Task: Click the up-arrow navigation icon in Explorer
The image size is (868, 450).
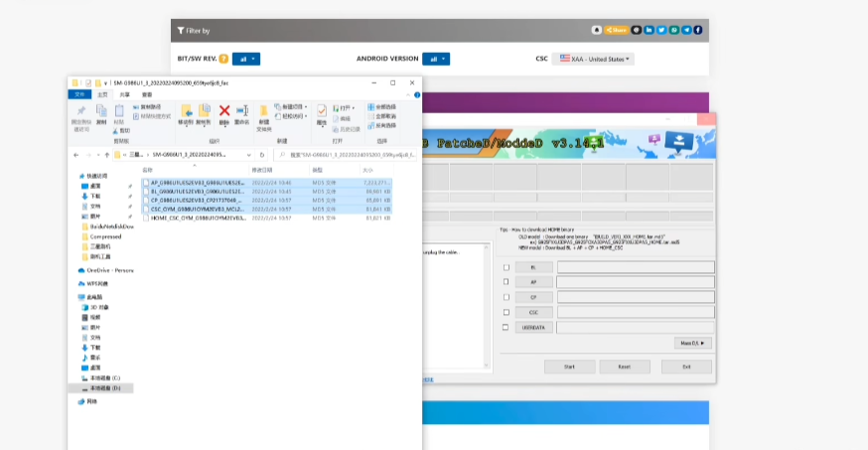Action: pyautogui.click(x=107, y=155)
